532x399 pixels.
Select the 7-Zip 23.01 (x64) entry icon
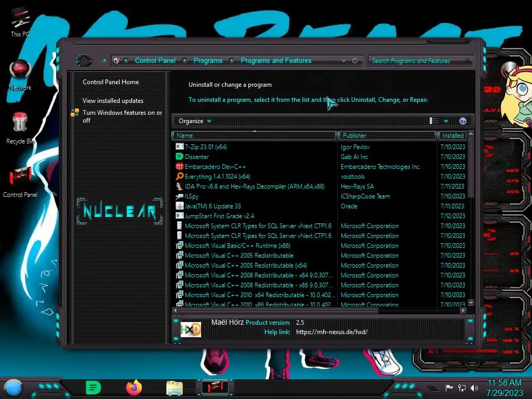(x=179, y=147)
